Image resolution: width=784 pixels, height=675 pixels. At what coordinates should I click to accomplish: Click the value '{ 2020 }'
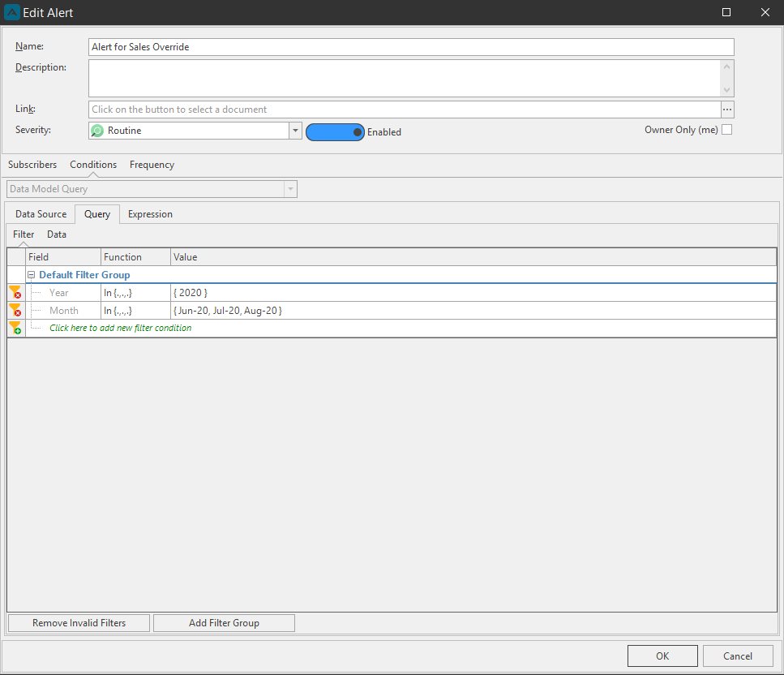(x=191, y=293)
